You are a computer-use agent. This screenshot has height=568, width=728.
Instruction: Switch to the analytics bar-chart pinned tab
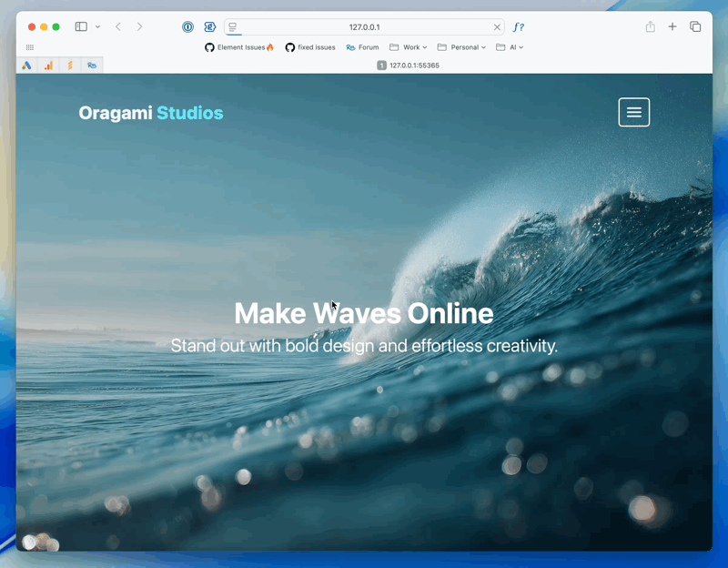pyautogui.click(x=48, y=66)
